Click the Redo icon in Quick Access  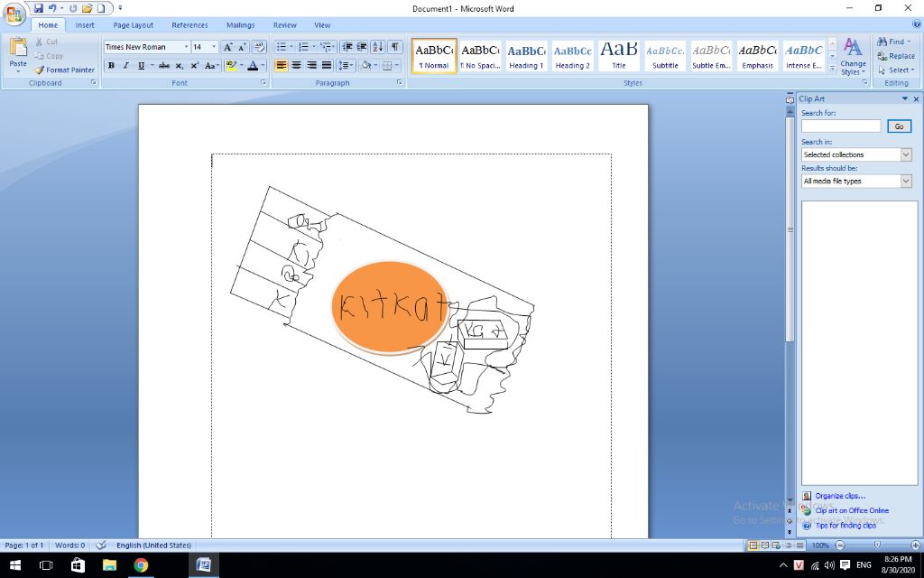[x=73, y=8]
